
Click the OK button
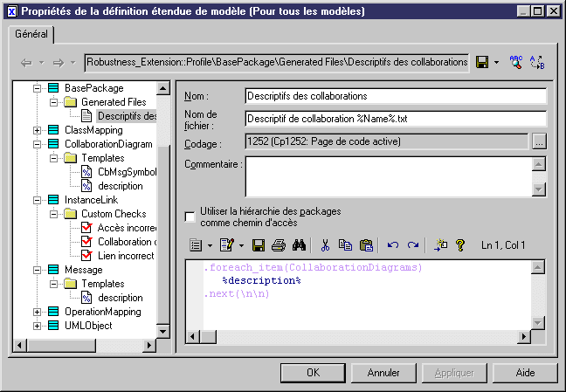coord(313,373)
